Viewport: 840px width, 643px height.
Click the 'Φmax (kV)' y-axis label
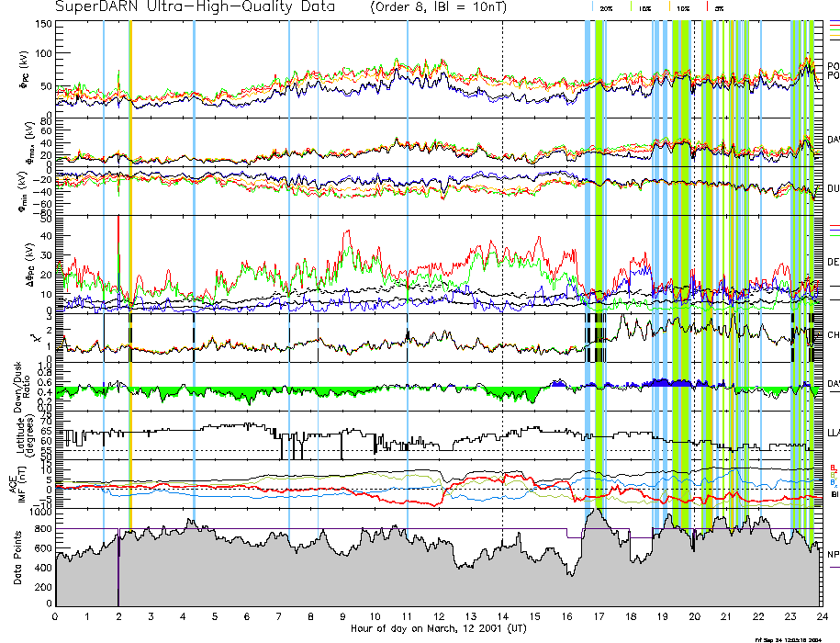[x=31, y=142]
